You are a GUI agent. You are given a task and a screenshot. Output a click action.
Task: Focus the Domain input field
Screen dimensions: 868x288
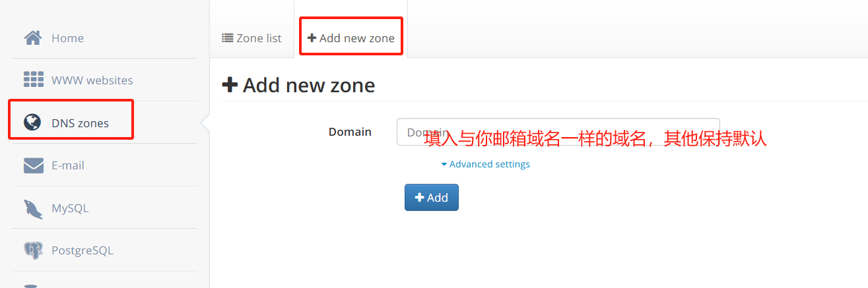[x=558, y=132]
